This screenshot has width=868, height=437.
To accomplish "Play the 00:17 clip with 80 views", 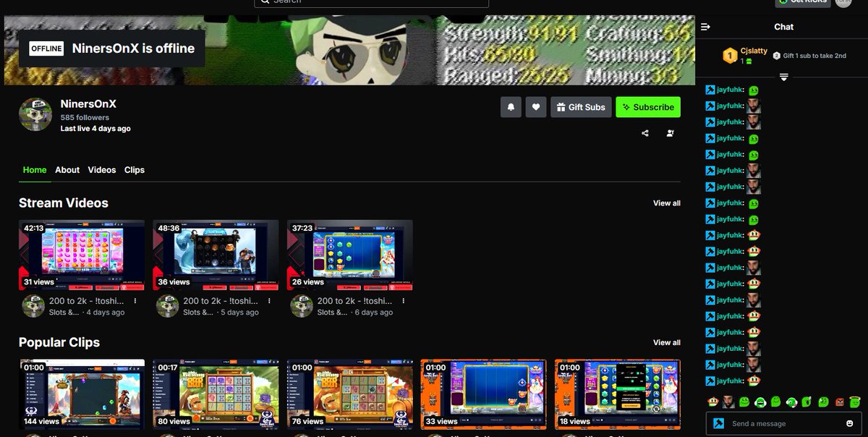I will (216, 394).
